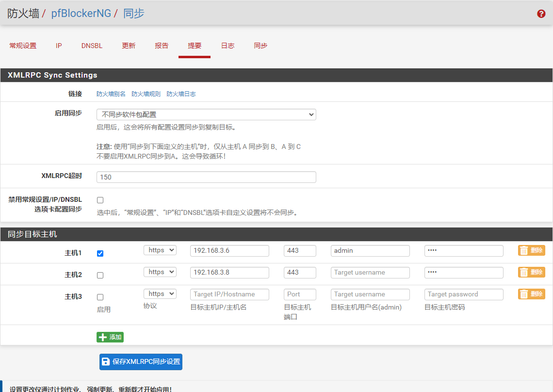Click the XMLRPC超时 input field

tap(206, 177)
